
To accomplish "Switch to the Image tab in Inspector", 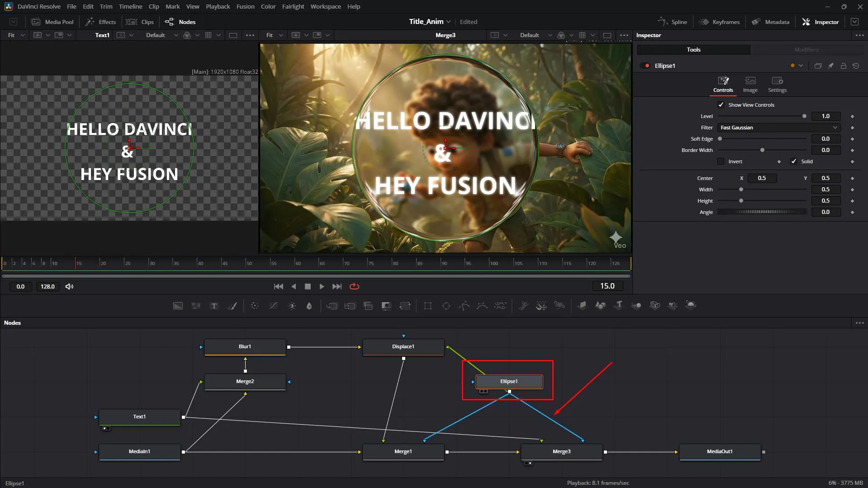I will click(750, 85).
